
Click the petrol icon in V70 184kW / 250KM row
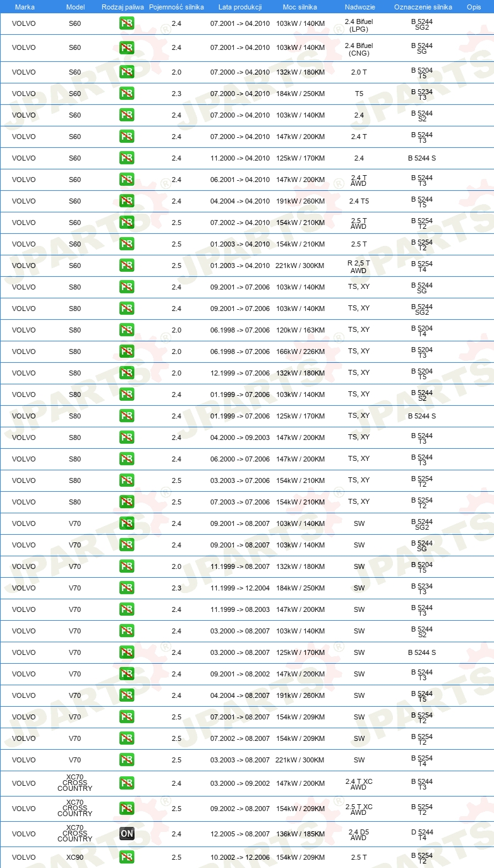[127, 588]
